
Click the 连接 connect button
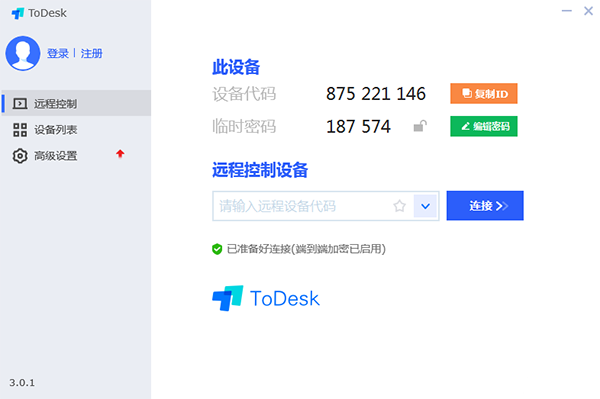coord(485,206)
